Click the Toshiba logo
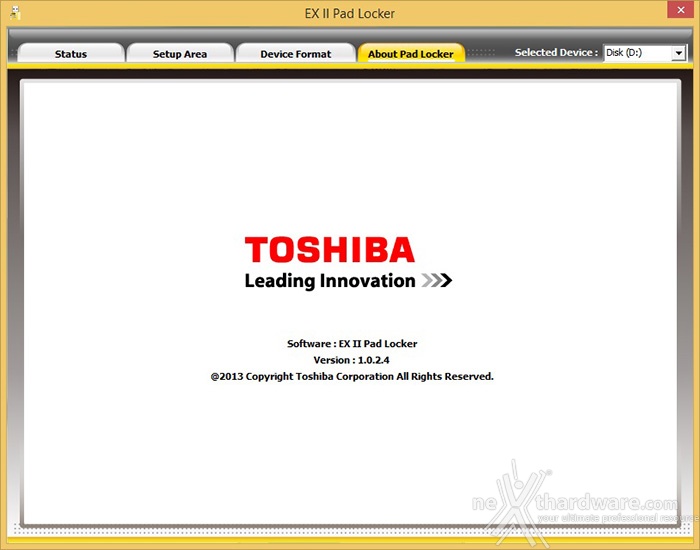This screenshot has width=700, height=550. [x=329, y=250]
